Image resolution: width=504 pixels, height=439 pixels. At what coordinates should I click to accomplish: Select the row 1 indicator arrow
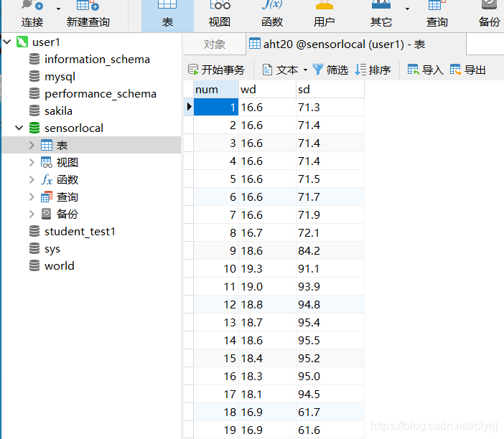pyautogui.click(x=189, y=107)
